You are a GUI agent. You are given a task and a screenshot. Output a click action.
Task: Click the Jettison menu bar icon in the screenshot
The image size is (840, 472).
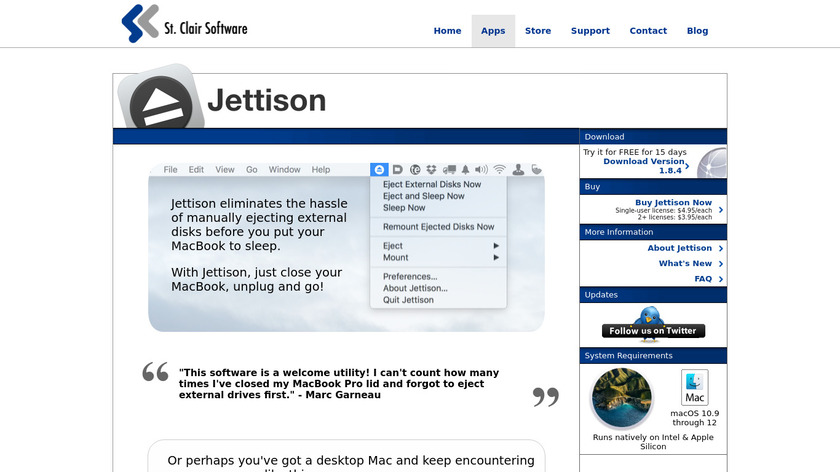379,170
